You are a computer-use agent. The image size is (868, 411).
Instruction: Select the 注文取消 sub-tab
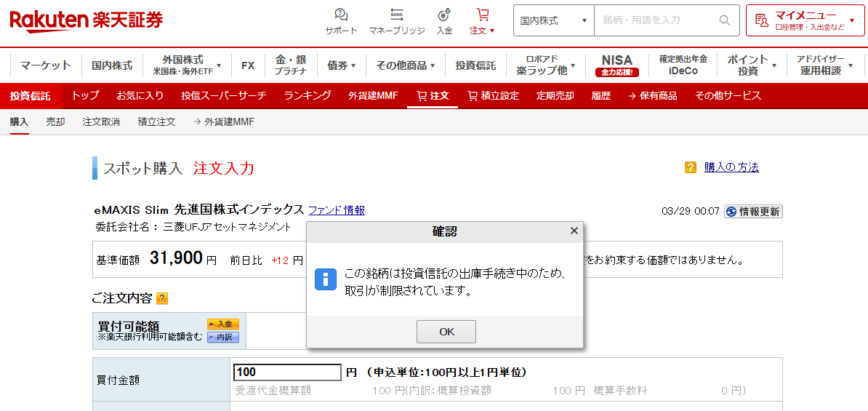(x=101, y=122)
